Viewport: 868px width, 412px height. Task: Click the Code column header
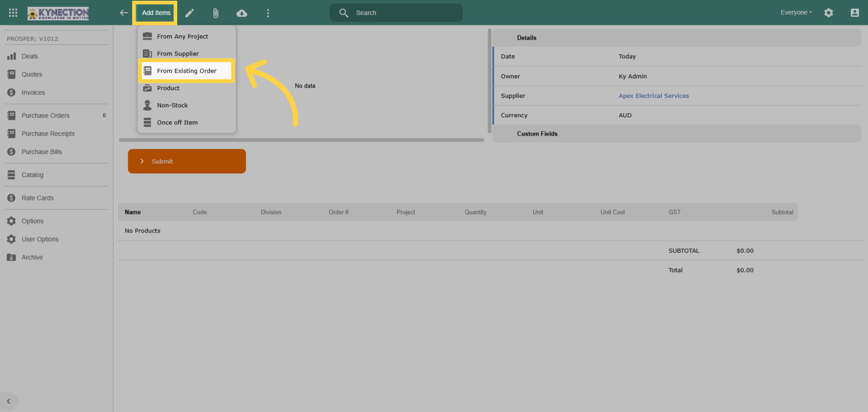(200, 212)
